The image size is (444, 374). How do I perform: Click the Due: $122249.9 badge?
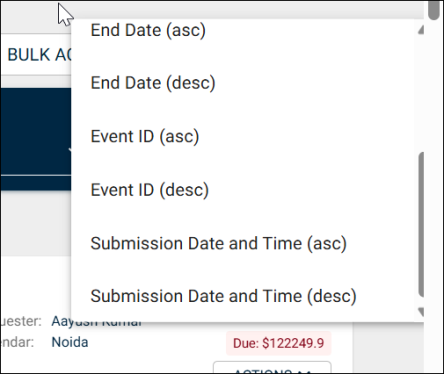[x=278, y=343]
